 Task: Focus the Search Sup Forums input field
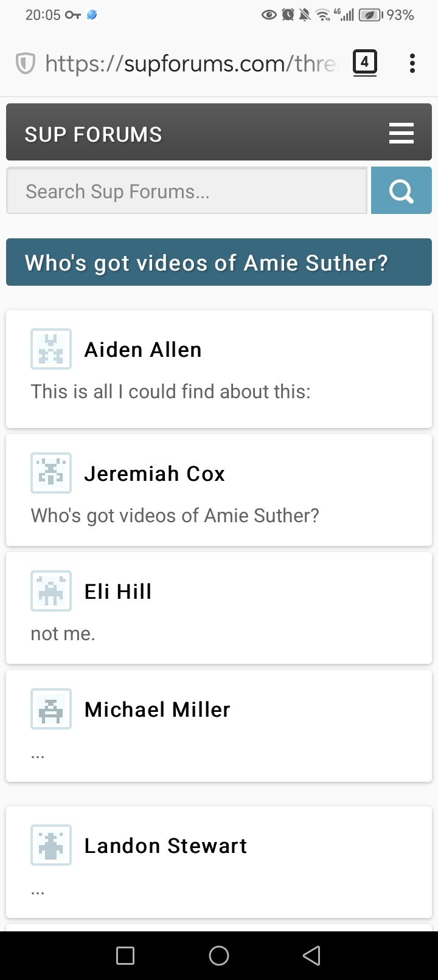pyautogui.click(x=187, y=190)
